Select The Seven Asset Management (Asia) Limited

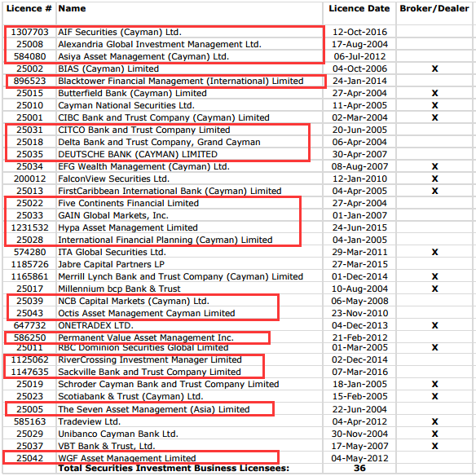[153, 409]
